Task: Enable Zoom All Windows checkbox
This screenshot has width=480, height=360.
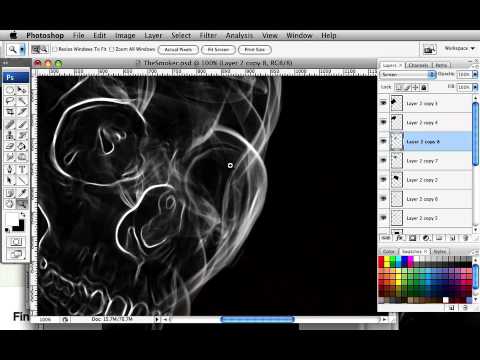Action: pos(112,49)
